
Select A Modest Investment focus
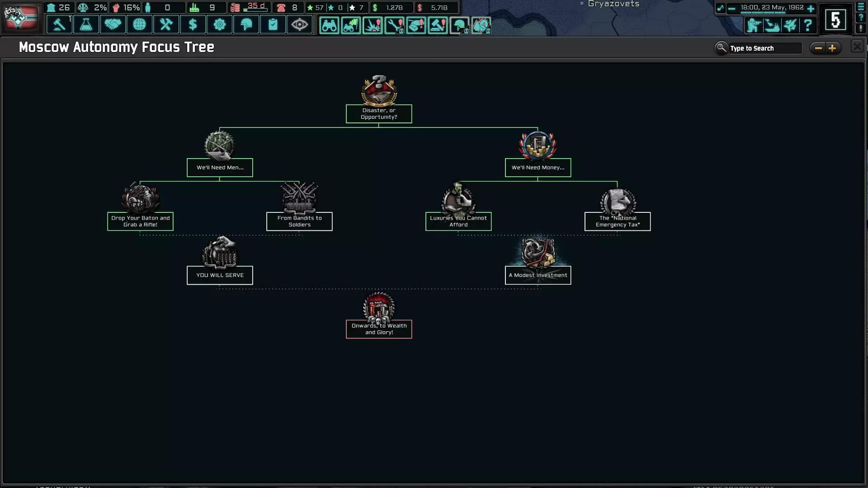click(538, 275)
